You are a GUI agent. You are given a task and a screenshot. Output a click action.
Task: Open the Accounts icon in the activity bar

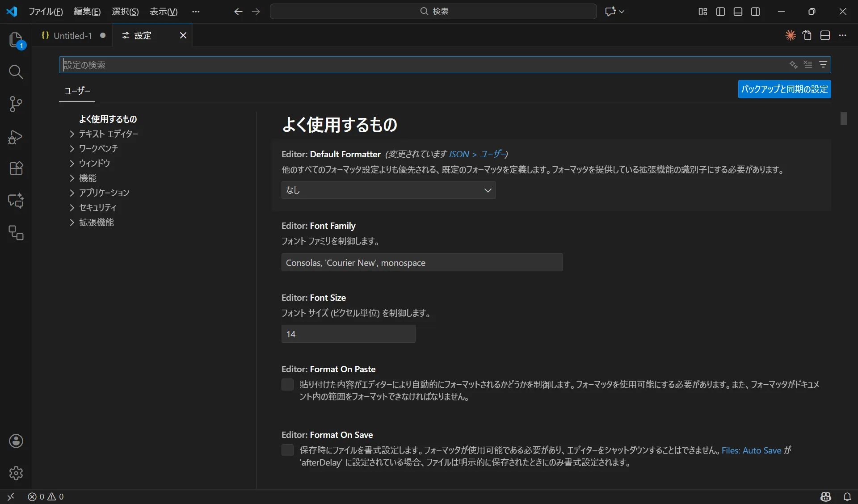[x=16, y=441]
